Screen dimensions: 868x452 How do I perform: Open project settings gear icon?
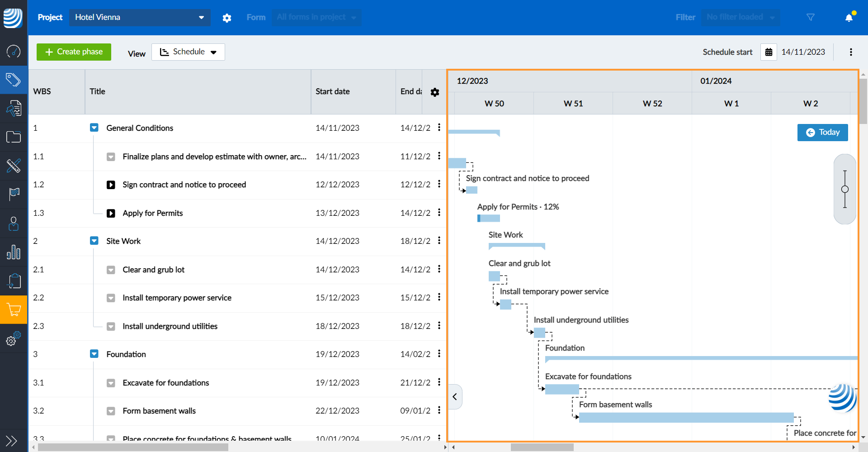tap(227, 18)
